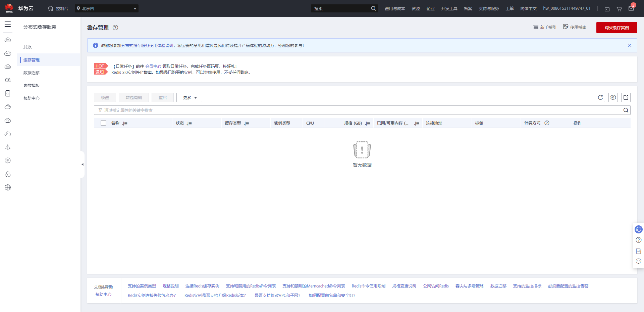Open the 费用与成本 menu
This screenshot has width=644, height=312.
395,9
